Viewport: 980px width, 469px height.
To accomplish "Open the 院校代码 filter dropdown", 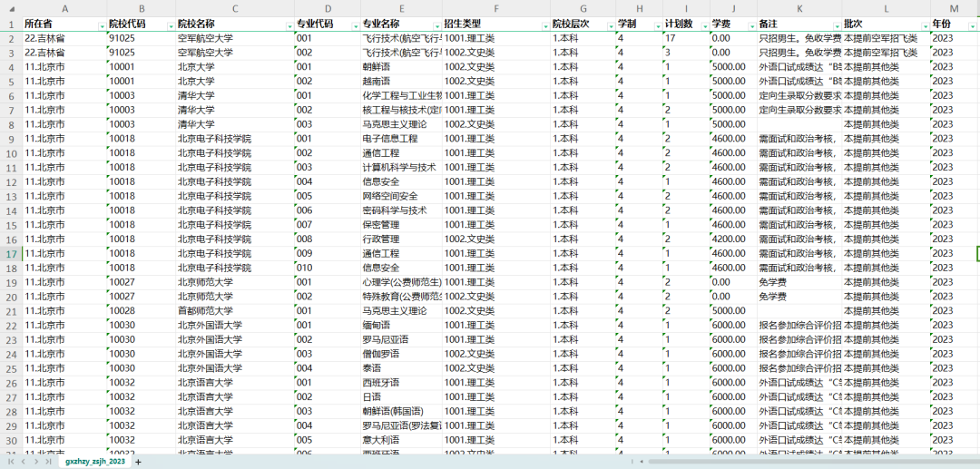I will coord(171,25).
